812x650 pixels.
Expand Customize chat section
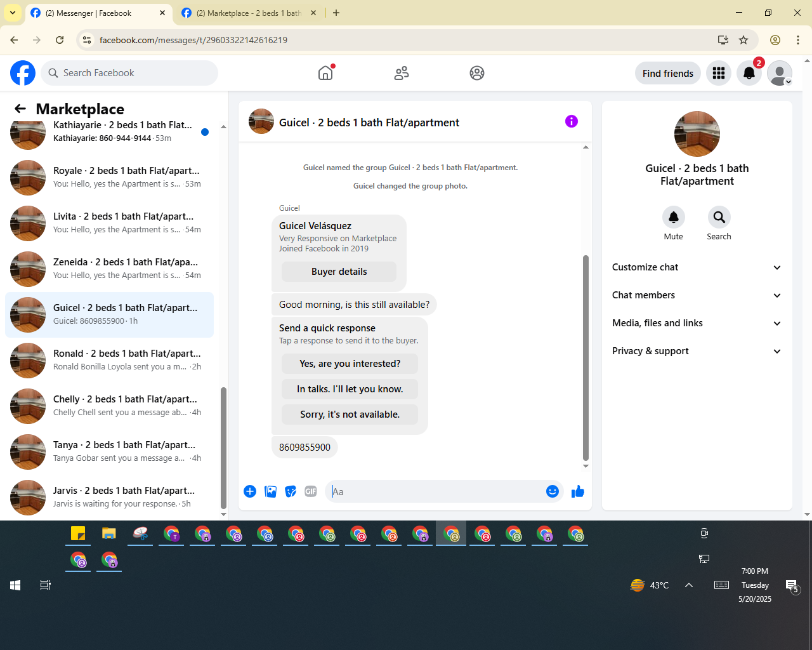click(x=697, y=267)
